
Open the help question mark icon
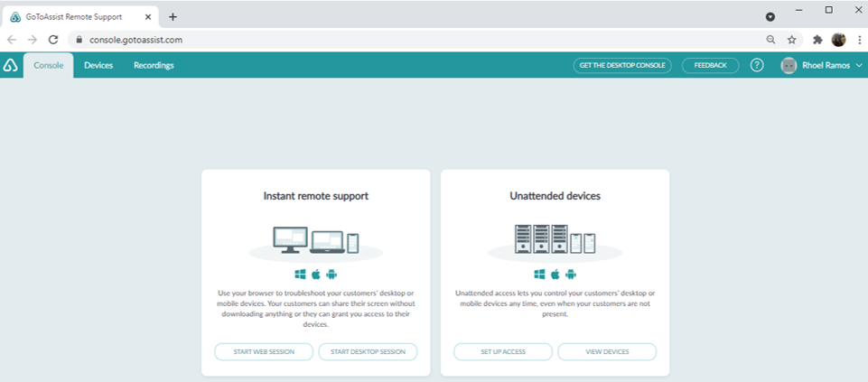point(757,65)
